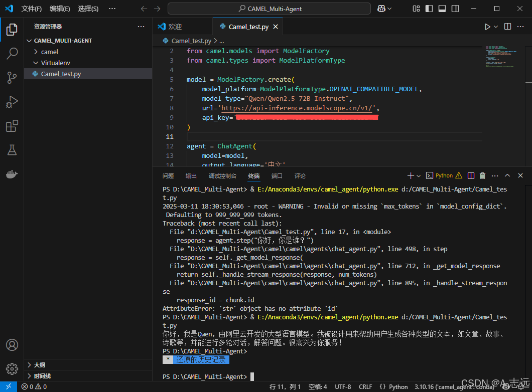
Task: Click the UTF-8 encoding status item
Action: coord(343,386)
